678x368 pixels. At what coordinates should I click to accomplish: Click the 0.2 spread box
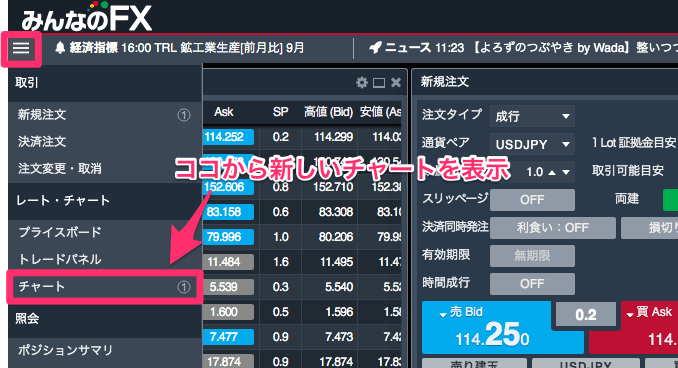coord(586,314)
